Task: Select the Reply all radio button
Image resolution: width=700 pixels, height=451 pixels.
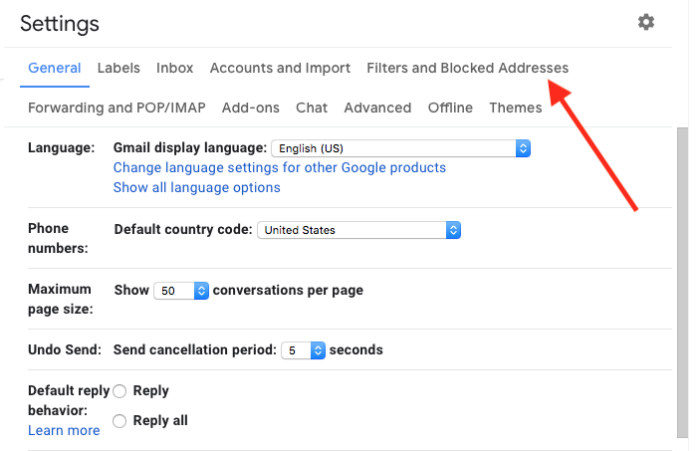Action: (x=120, y=421)
